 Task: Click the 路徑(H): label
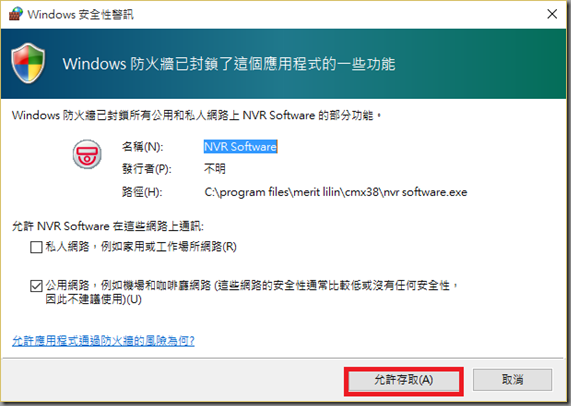click(142, 192)
